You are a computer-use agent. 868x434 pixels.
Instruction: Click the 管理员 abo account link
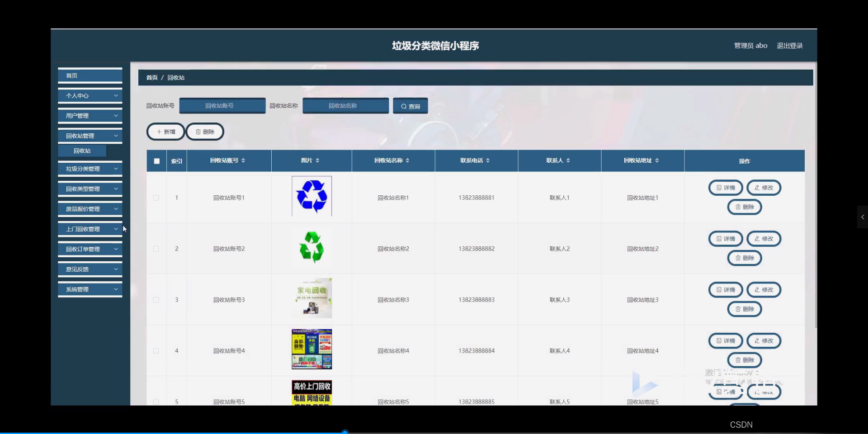(750, 45)
